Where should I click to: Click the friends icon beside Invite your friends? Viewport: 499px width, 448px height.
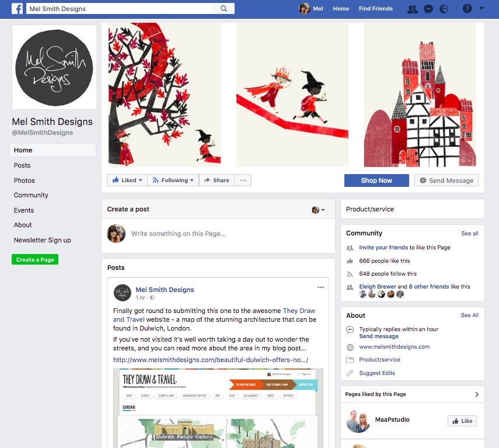pos(350,248)
